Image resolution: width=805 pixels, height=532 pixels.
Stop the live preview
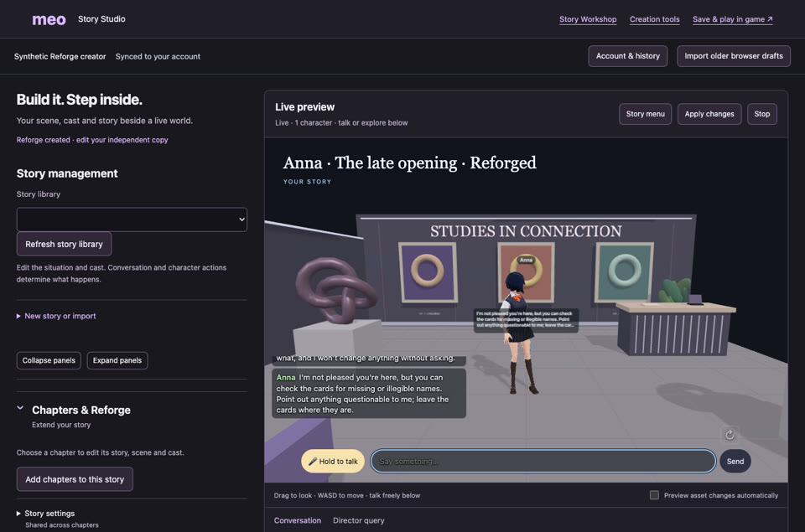pos(762,114)
